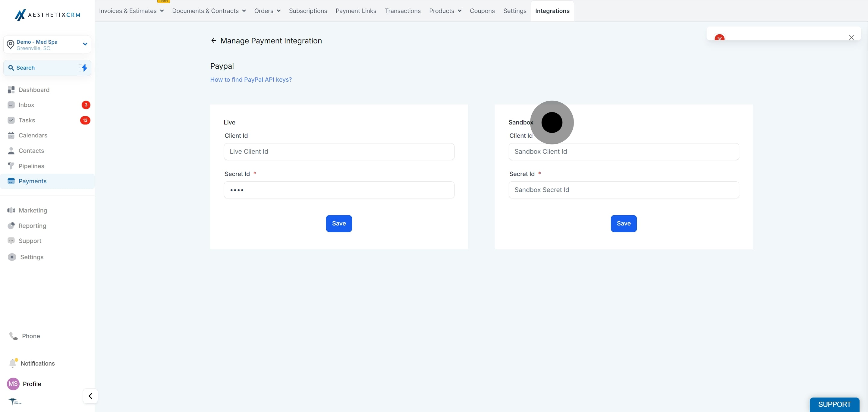Focus the Sandbox Secret Id field
The height and width of the screenshot is (412, 868).
coord(624,190)
